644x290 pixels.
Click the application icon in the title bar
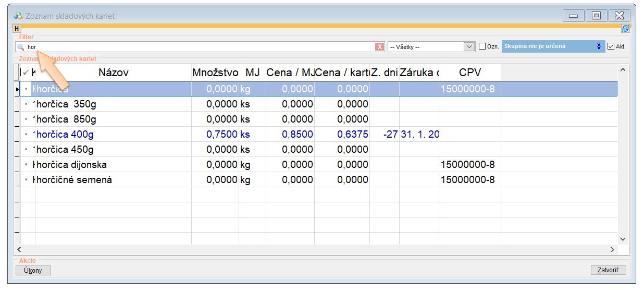(x=18, y=16)
